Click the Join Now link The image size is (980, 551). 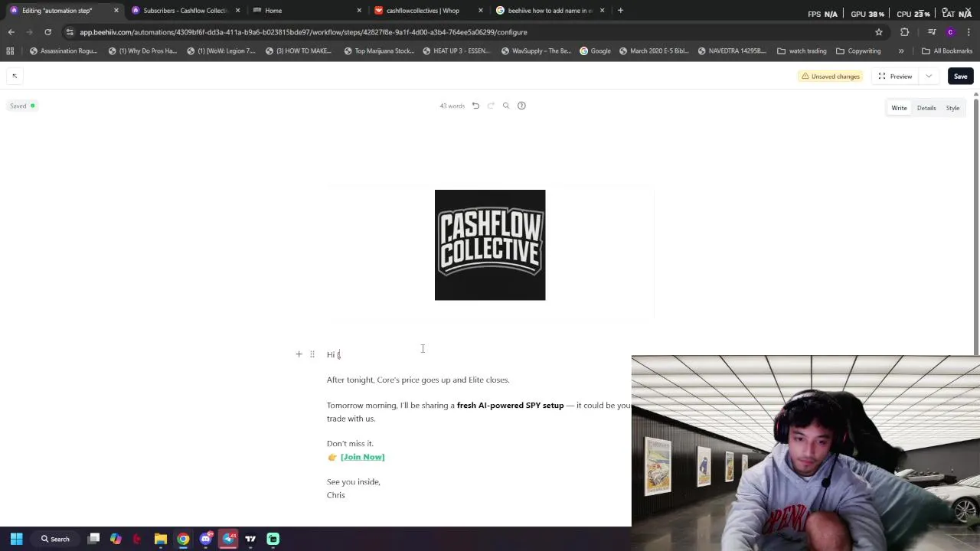(362, 457)
